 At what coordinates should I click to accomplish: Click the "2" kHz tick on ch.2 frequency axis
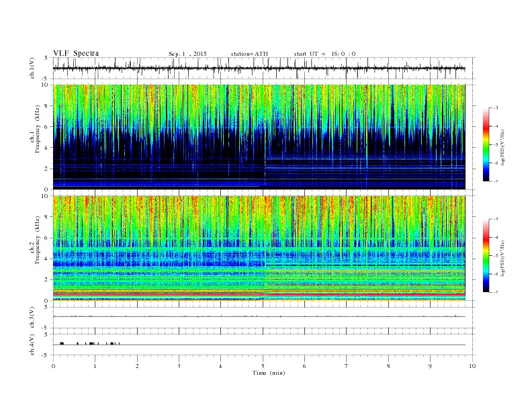(x=46, y=280)
